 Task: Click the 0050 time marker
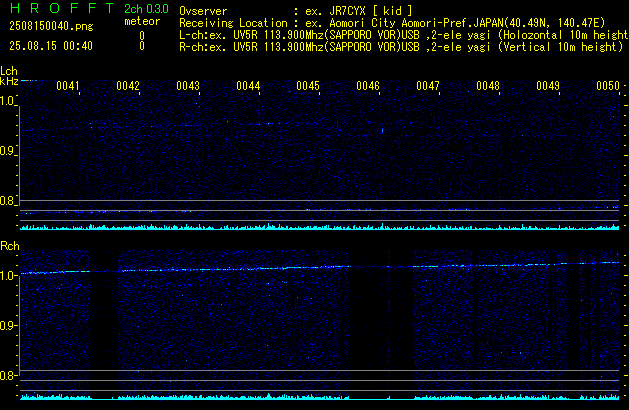[608, 86]
